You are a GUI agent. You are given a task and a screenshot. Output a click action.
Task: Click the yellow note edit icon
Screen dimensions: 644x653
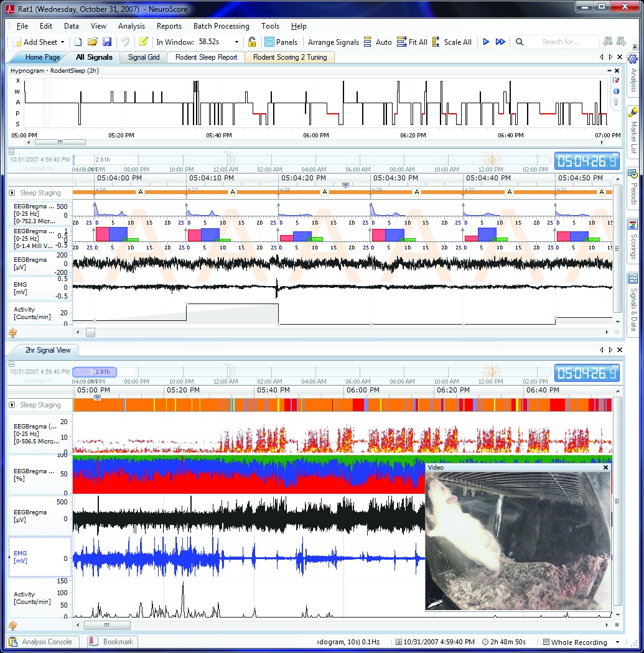pos(143,42)
